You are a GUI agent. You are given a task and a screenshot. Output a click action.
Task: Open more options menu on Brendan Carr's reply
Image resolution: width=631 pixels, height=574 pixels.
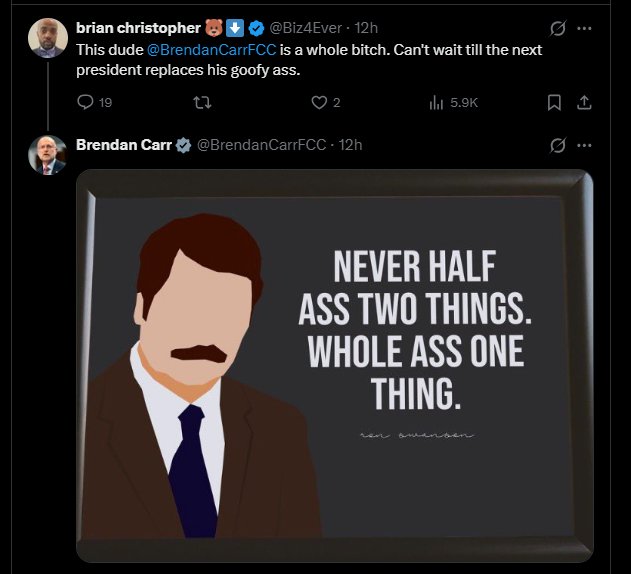coord(584,145)
